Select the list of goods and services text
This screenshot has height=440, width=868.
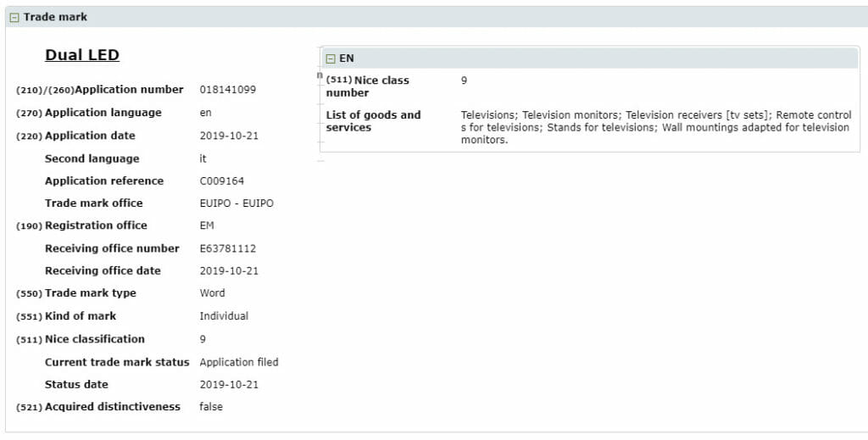656,127
